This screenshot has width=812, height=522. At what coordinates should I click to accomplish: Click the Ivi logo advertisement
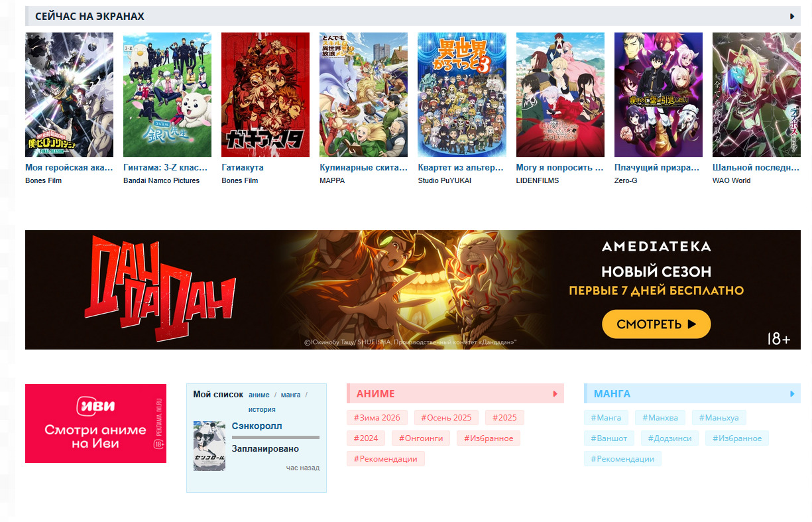(95, 423)
